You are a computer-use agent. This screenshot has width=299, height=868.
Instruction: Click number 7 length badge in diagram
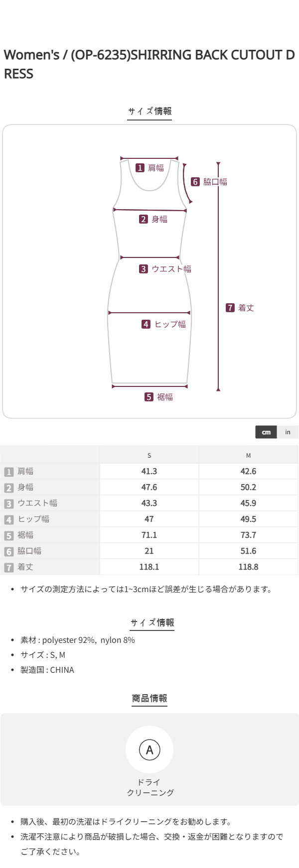[x=230, y=308]
